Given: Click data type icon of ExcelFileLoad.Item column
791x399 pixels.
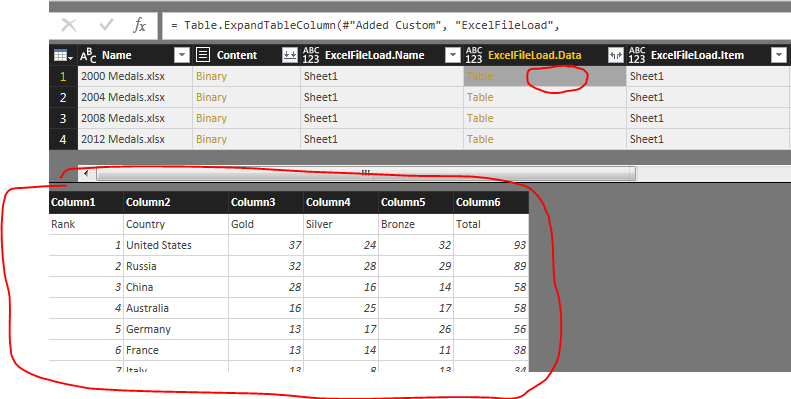Looking at the screenshot, I should coord(637,55).
